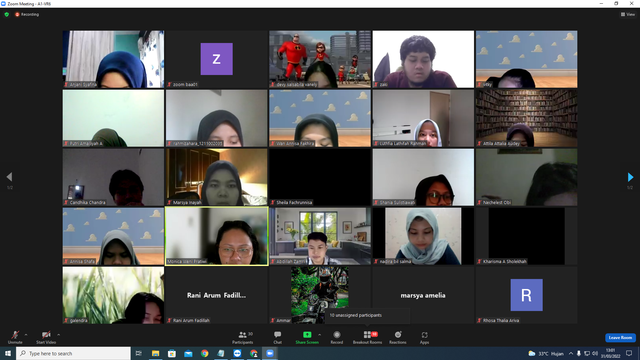Select Abdillah video tile

click(320, 236)
